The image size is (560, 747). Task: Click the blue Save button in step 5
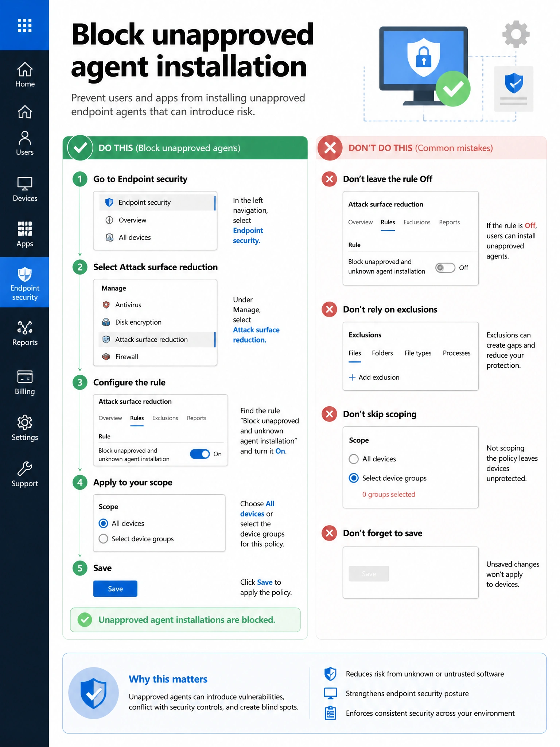tap(115, 589)
